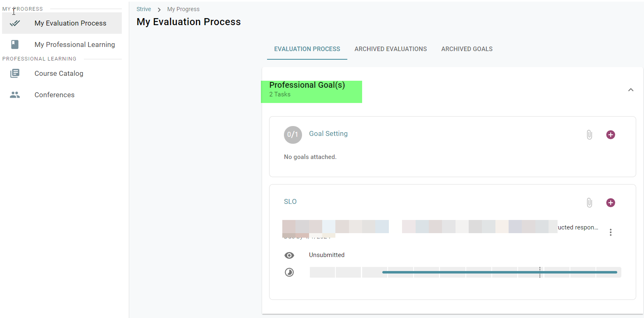Click the book icon for Professional Learning
Viewport: 644px width, 318px height.
[15, 44]
